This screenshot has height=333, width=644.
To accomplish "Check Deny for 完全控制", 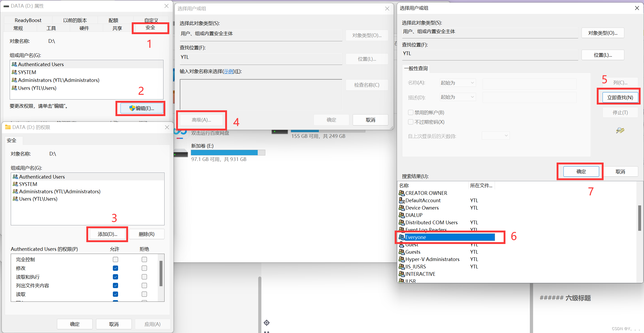I will [144, 259].
